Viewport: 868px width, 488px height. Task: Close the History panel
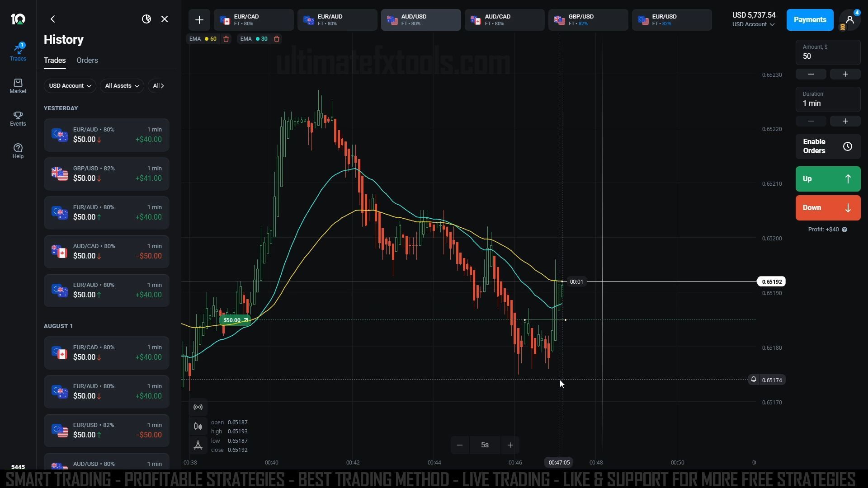(x=165, y=19)
